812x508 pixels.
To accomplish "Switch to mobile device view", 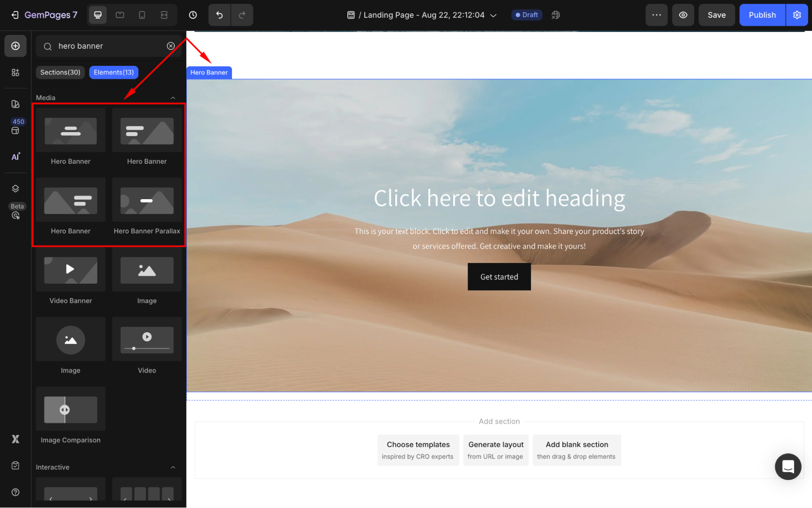I will pyautogui.click(x=142, y=15).
